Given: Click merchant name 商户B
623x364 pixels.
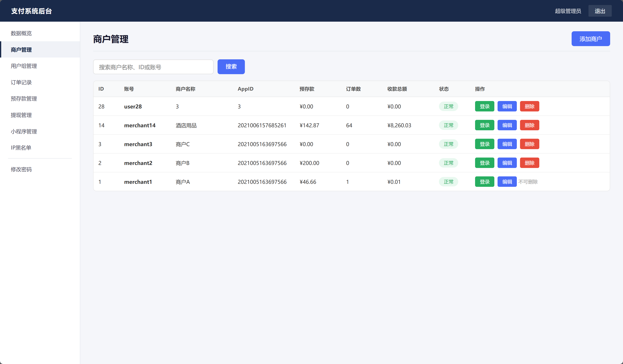Looking at the screenshot, I should pos(182,163).
